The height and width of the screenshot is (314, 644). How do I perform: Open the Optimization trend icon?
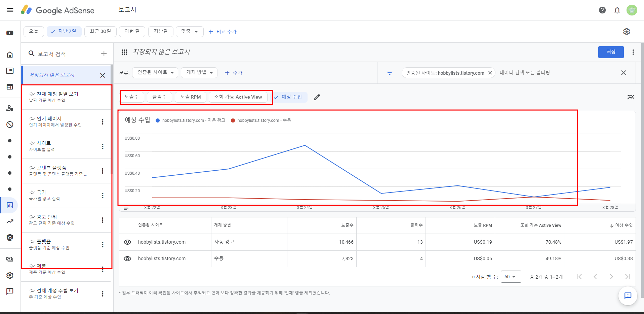pyautogui.click(x=10, y=221)
